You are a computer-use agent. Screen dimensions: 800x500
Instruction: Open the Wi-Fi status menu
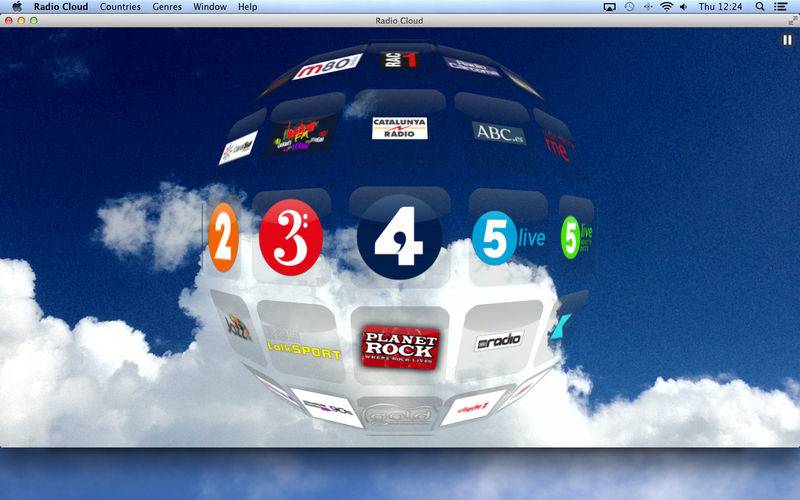[666, 7]
